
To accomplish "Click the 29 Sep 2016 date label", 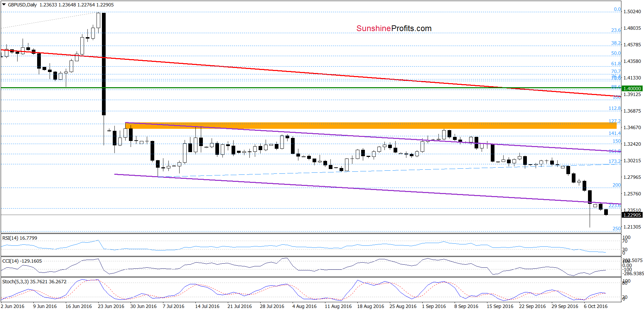I will coord(565,306).
